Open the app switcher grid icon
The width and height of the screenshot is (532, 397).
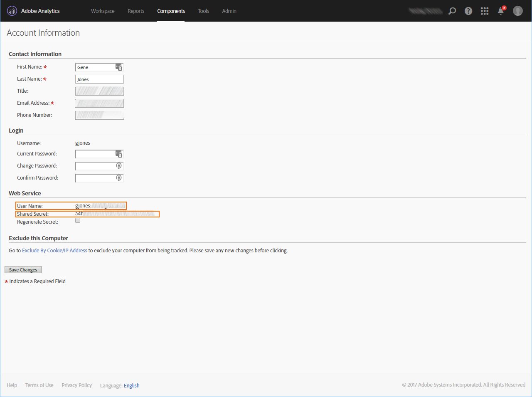[485, 11]
